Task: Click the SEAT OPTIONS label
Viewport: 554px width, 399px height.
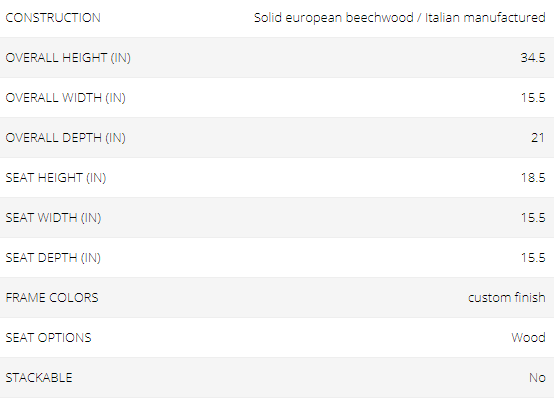Action: point(48,338)
